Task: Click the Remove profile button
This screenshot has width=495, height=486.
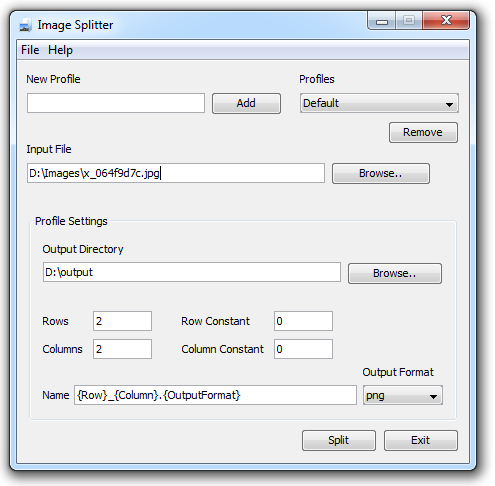Action: pyautogui.click(x=423, y=132)
